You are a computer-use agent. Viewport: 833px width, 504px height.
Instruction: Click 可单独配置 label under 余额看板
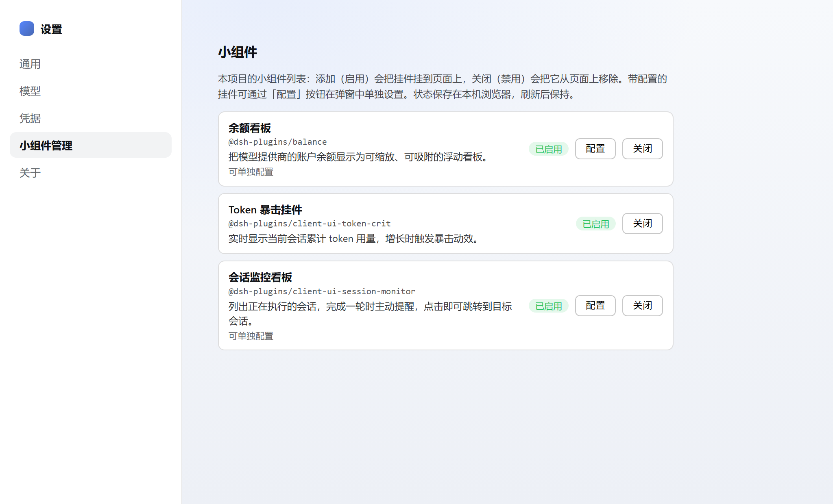click(x=251, y=172)
